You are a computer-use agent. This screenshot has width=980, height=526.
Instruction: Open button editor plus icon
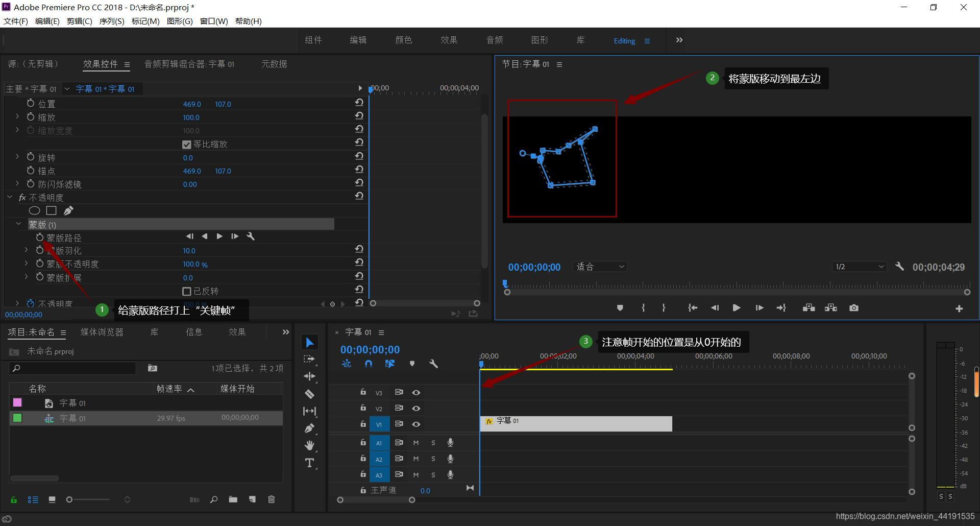[959, 308]
